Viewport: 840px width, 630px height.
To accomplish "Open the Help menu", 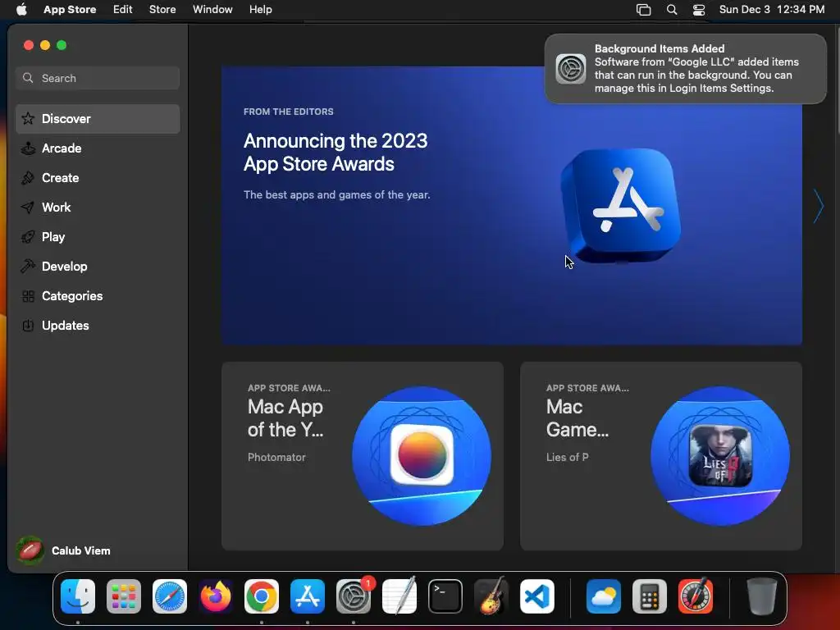I will [260, 10].
